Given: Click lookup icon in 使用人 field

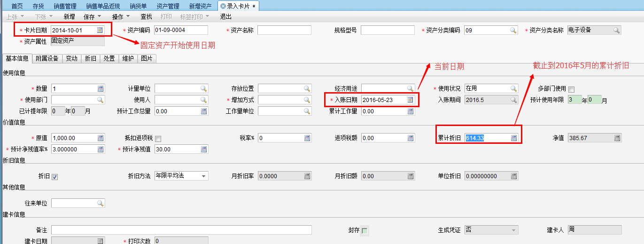Looking at the screenshot, I should tap(204, 100).
